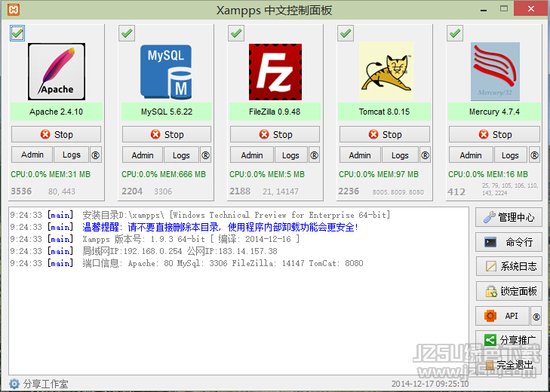This screenshot has width=550, height=392.
Task: Click the Apache 2.4.10 version label
Action: point(56,112)
